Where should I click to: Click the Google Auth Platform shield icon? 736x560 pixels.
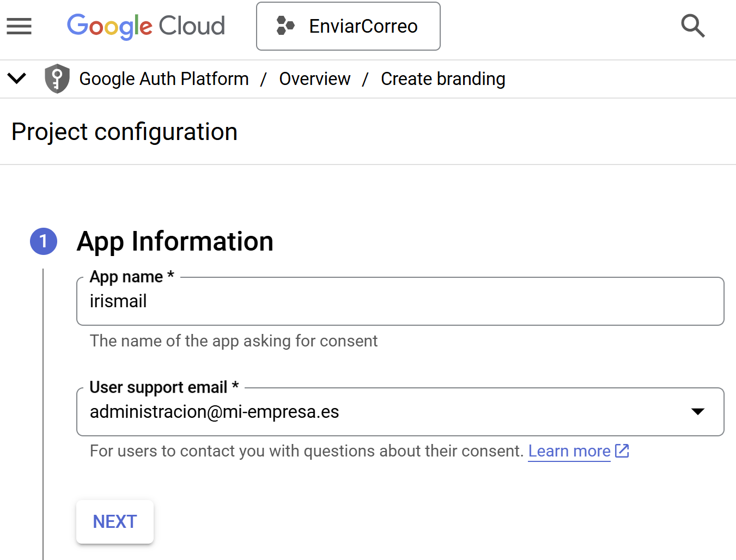pyautogui.click(x=57, y=79)
